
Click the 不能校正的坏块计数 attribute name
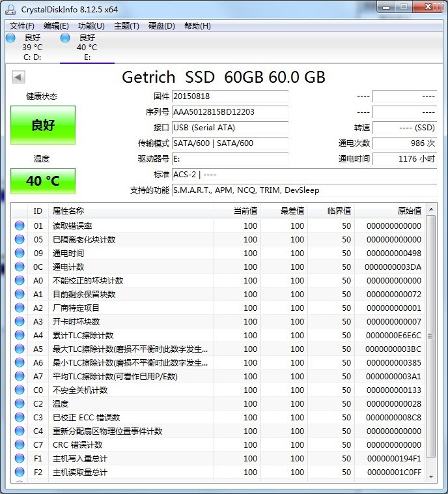point(87,280)
